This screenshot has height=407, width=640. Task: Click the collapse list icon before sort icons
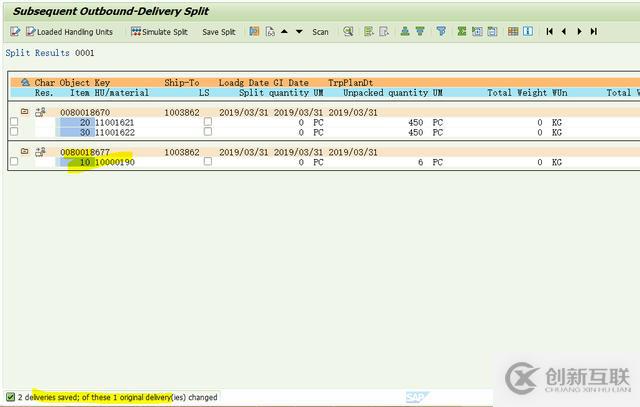[x=384, y=31]
